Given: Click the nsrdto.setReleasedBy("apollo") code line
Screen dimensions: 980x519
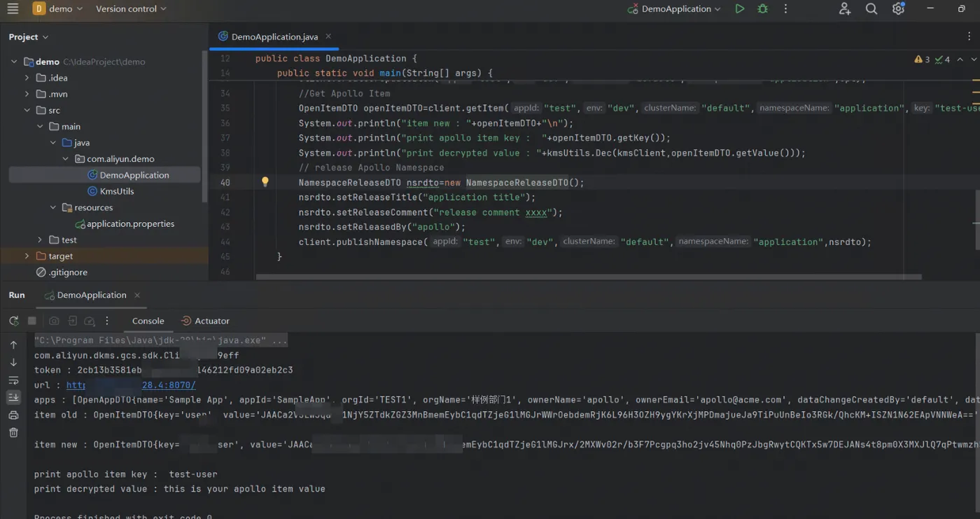Looking at the screenshot, I should tap(382, 227).
